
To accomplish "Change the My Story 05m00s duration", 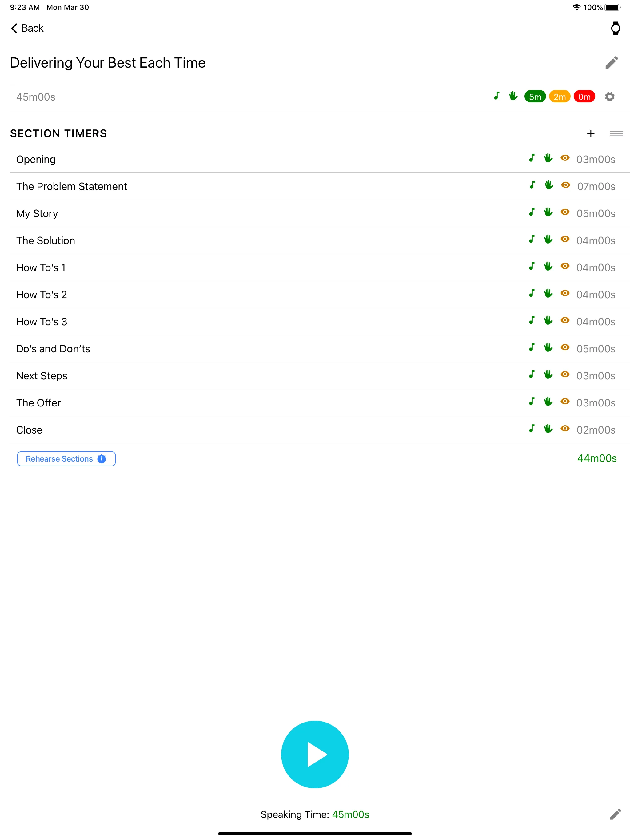I will click(596, 213).
